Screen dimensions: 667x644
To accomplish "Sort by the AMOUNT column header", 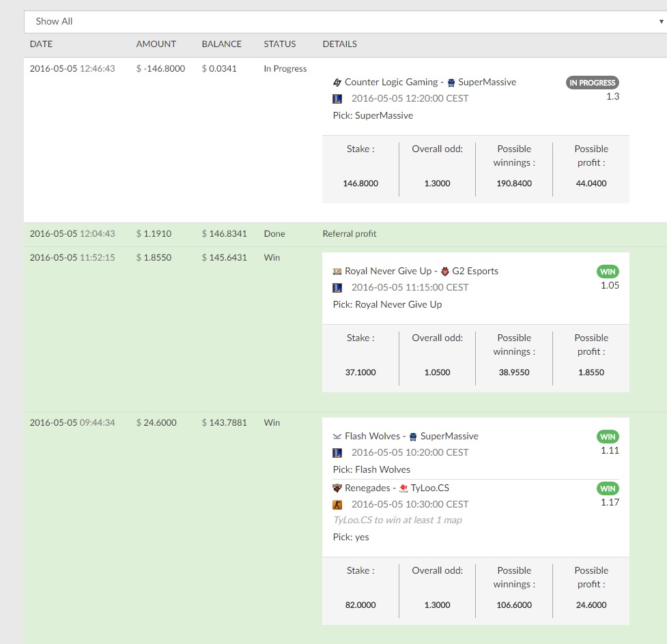I will click(x=156, y=44).
